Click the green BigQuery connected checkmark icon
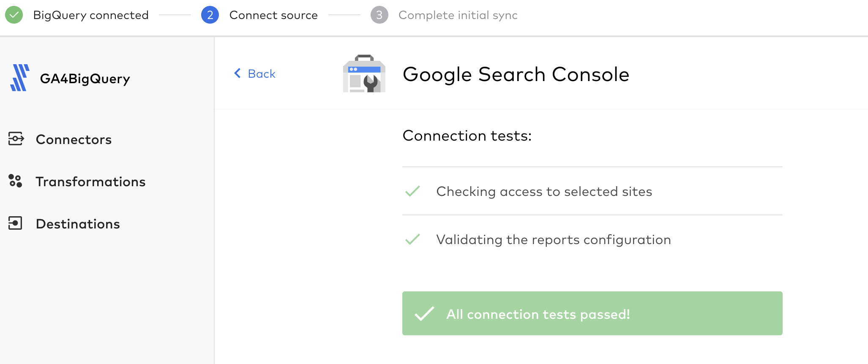The width and height of the screenshot is (868, 364). (x=14, y=15)
